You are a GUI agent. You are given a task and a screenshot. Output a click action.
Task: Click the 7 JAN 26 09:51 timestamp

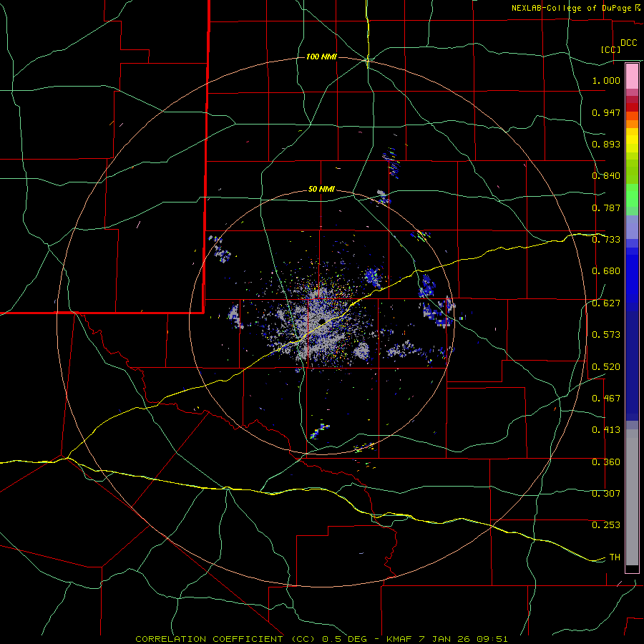click(463, 639)
